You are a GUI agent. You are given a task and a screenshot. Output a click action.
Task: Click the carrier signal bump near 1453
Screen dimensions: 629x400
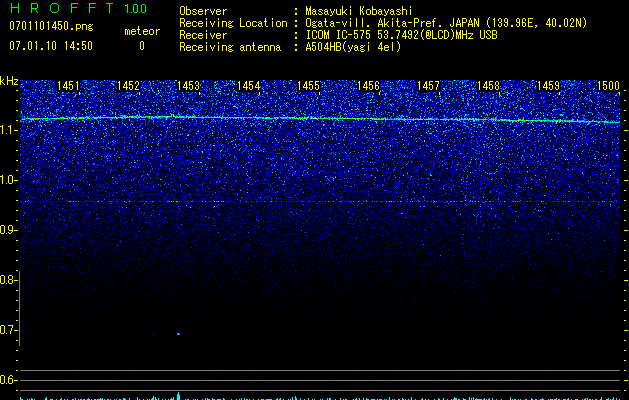tap(173, 116)
